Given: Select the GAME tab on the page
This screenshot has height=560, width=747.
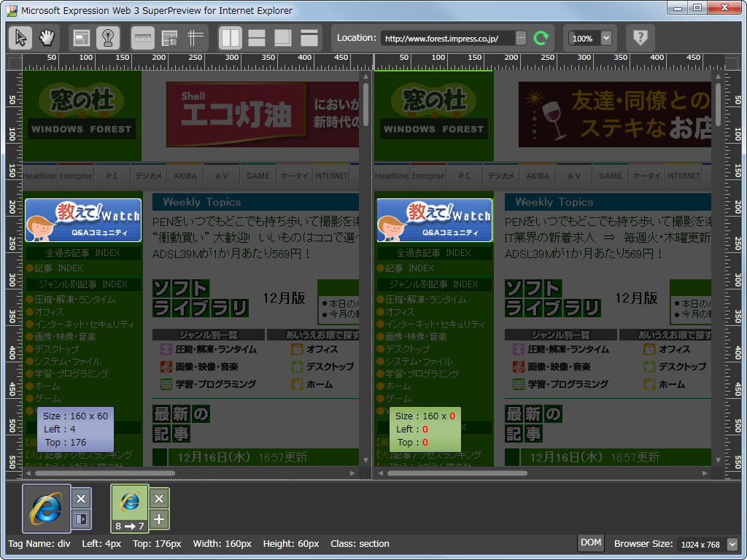Looking at the screenshot, I should [257, 175].
